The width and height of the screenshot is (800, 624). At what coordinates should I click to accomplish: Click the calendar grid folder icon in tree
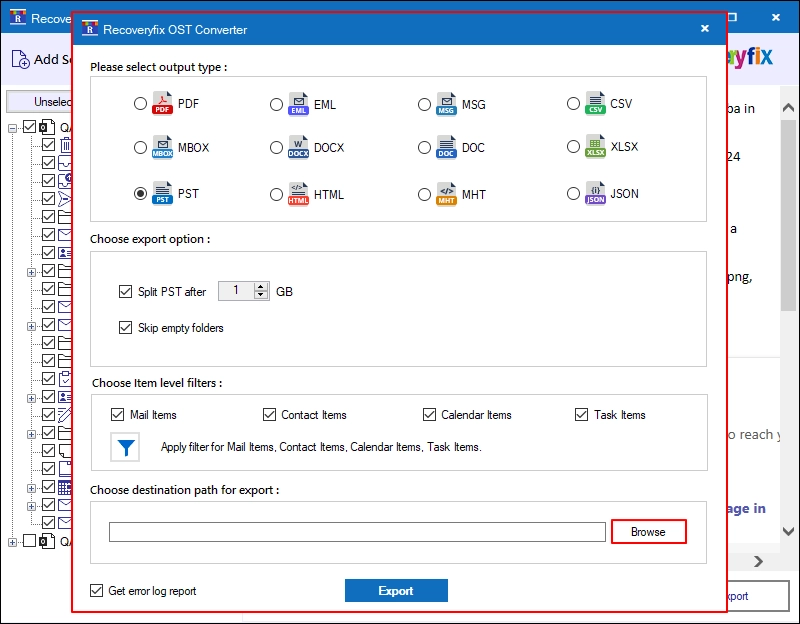(x=65, y=487)
